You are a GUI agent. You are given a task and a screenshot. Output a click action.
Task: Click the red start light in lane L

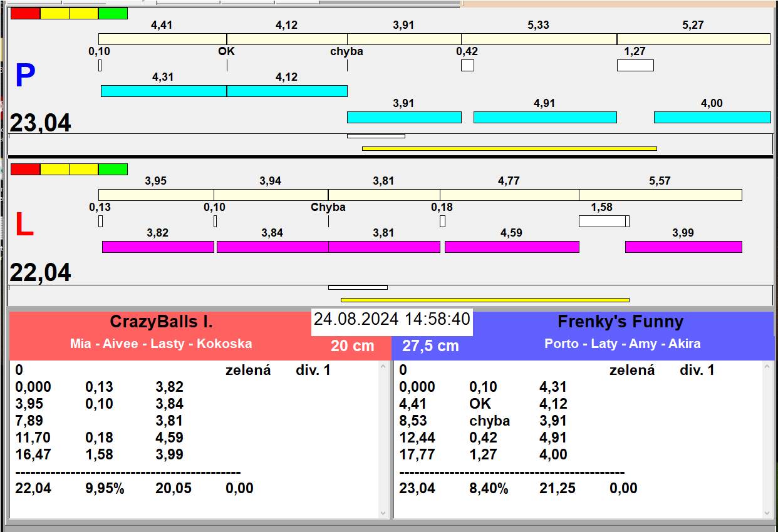tap(25, 169)
